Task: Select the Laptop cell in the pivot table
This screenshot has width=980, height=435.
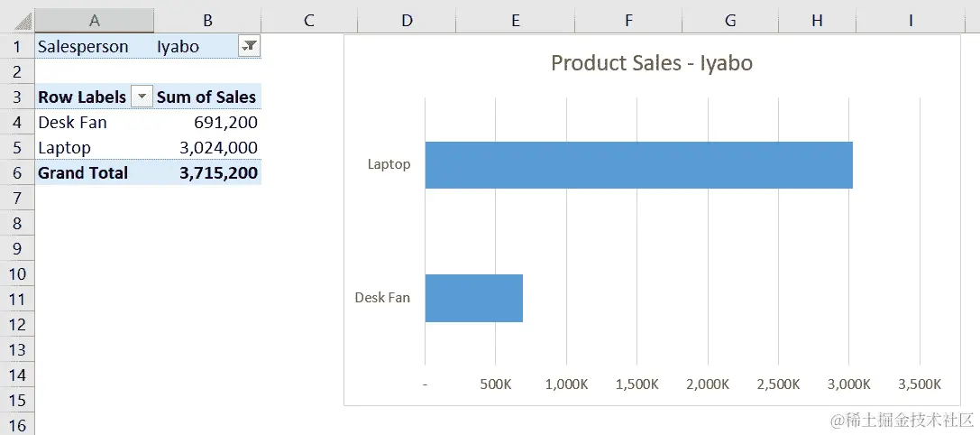Action: tap(95, 147)
